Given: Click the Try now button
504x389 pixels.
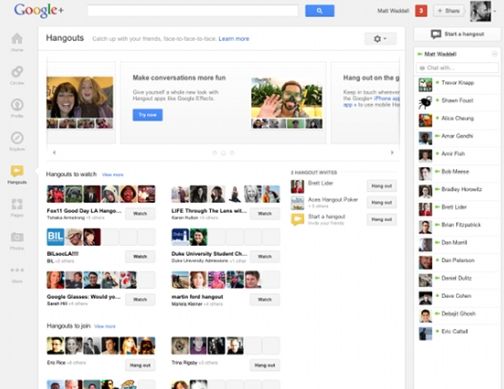Looking at the screenshot, I should click(x=148, y=115).
